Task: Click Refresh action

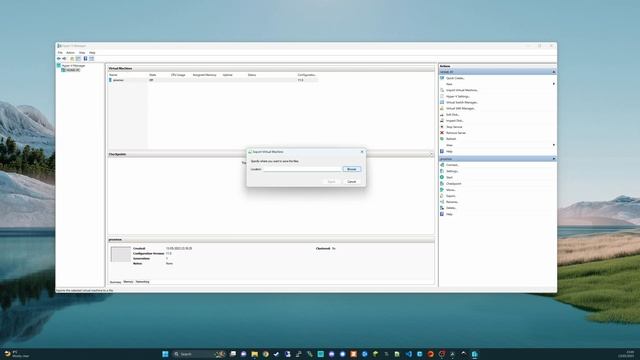Action: tap(451, 139)
